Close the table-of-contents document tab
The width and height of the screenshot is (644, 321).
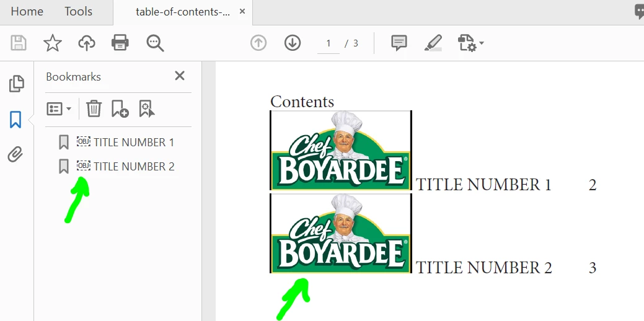pos(242,12)
